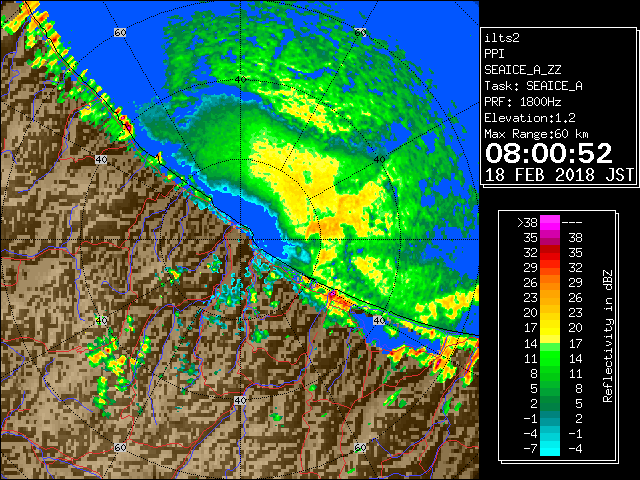Pick the yellow legend color band

[550, 329]
